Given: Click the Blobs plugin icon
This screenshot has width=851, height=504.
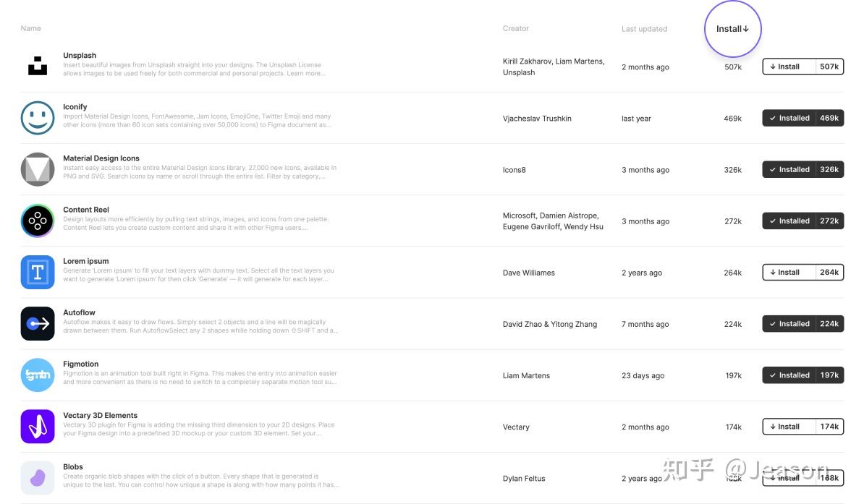Looking at the screenshot, I should click(38, 477).
